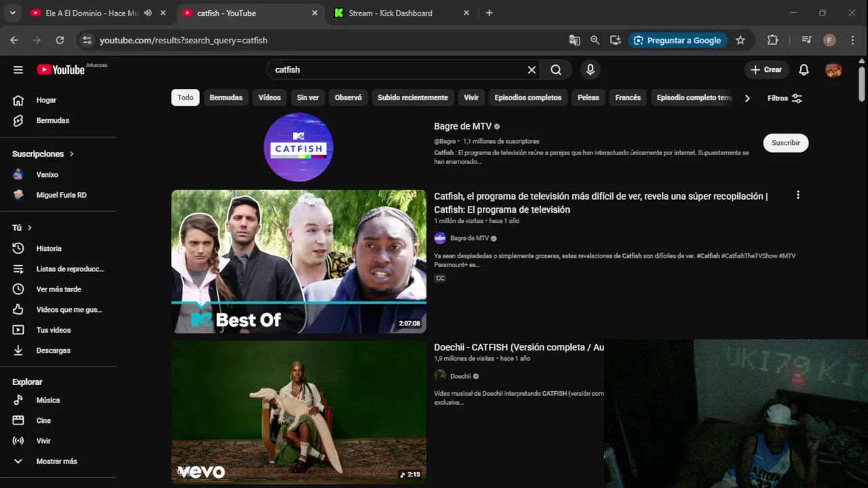Expand the Suscripciones section
Image resolution: width=868 pixels, height=488 pixels.
tap(43, 154)
